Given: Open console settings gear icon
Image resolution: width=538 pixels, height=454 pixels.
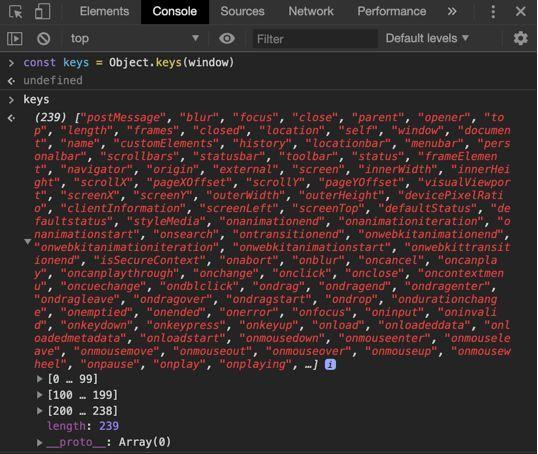Looking at the screenshot, I should tap(521, 38).
